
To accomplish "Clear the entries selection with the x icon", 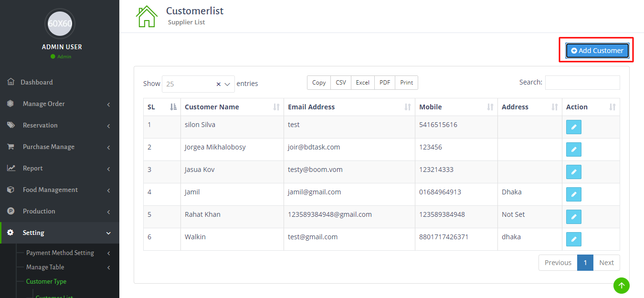I will pyautogui.click(x=219, y=84).
